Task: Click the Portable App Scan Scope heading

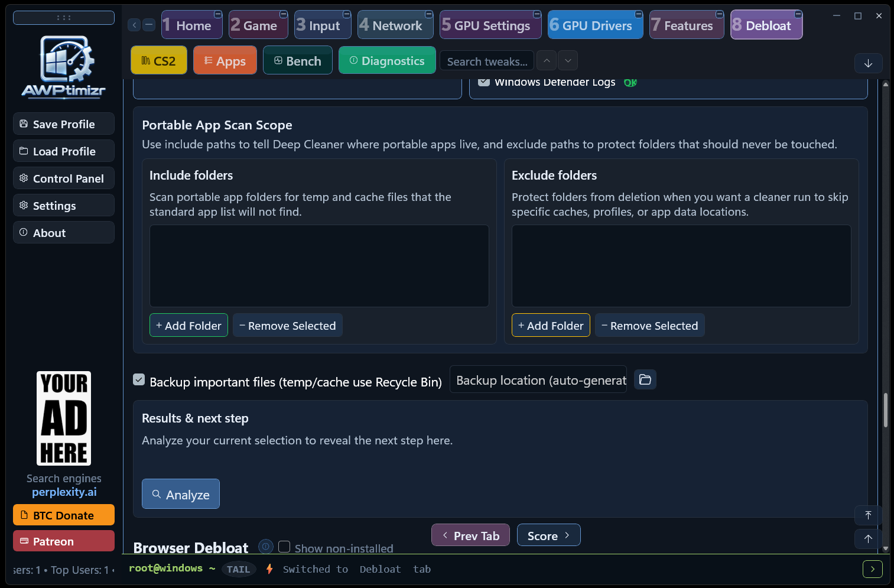Action: pos(217,125)
